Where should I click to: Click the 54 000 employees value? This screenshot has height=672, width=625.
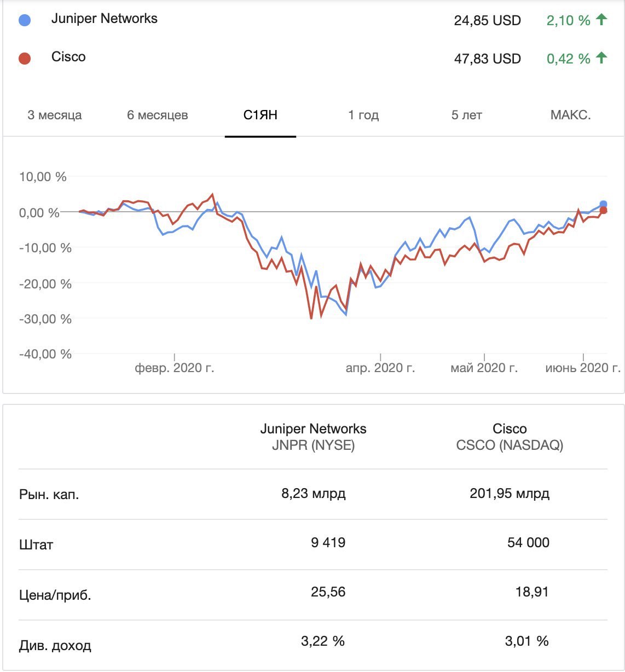[529, 542]
